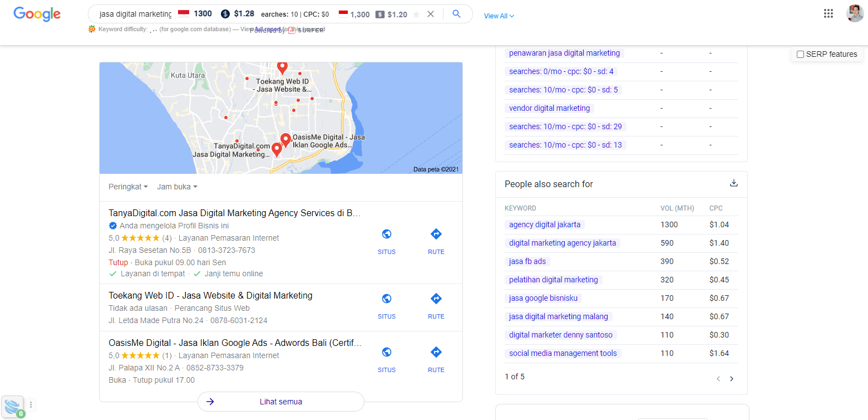Click the Google logo
Screen dimensions: 868x420
[x=37, y=14]
